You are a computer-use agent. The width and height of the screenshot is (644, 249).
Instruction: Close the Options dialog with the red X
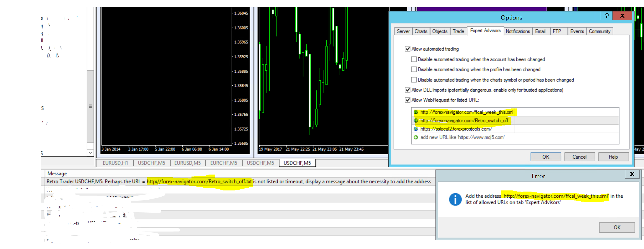tap(622, 16)
